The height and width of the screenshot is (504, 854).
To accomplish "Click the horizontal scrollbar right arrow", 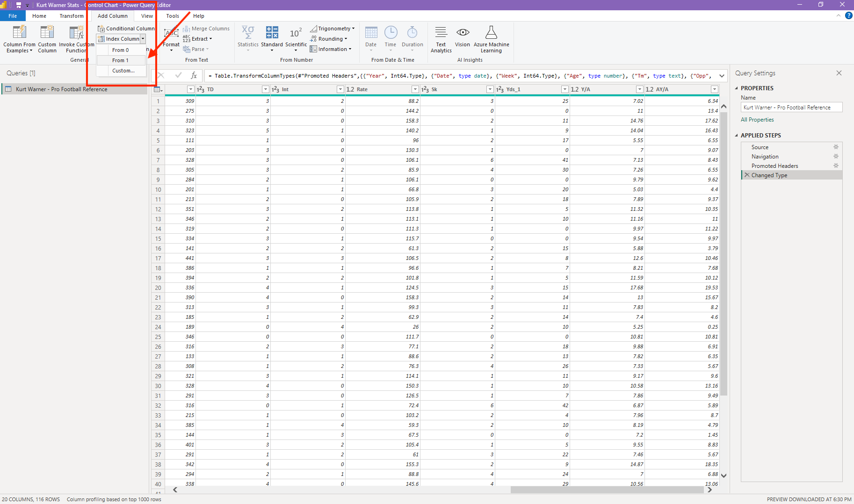I will click(709, 490).
